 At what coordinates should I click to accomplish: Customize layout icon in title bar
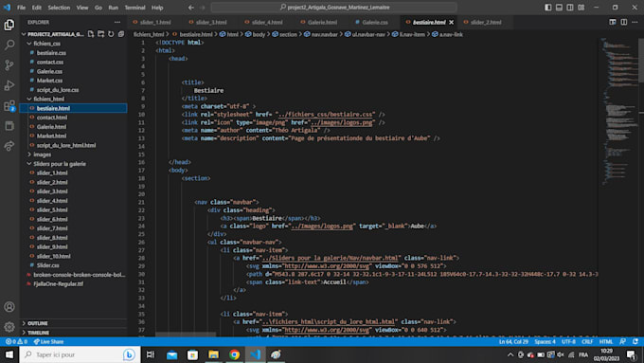(581, 8)
